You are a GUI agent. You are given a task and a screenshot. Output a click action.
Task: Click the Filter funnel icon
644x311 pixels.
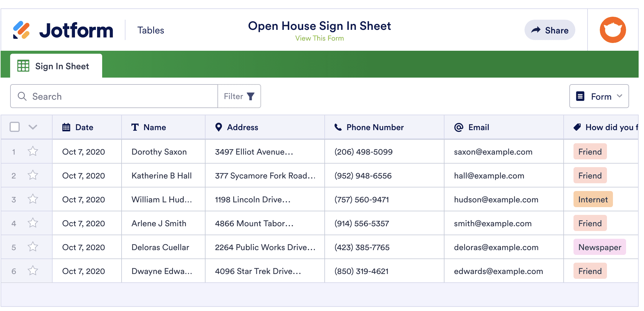point(251,96)
